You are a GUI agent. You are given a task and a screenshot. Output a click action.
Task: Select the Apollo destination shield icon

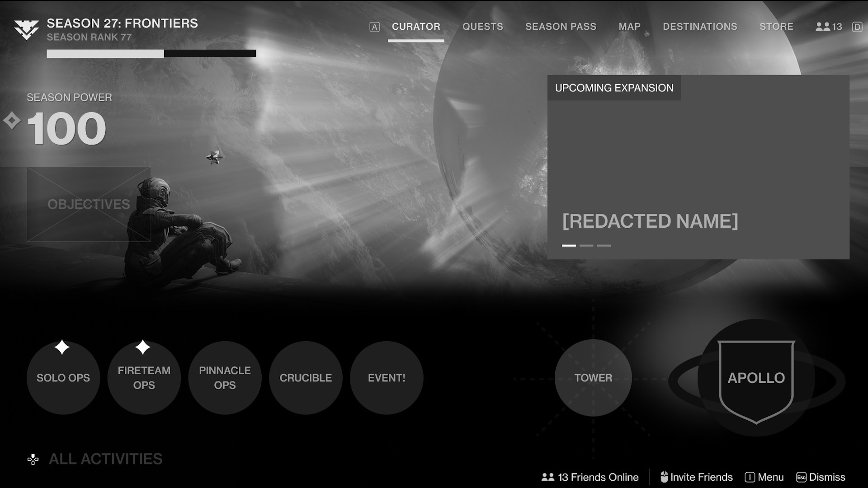coord(756,378)
